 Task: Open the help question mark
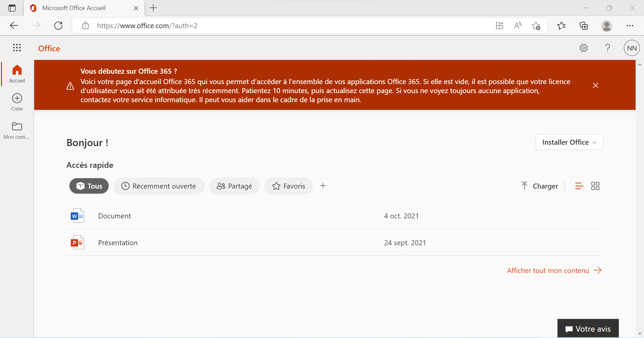click(x=607, y=48)
